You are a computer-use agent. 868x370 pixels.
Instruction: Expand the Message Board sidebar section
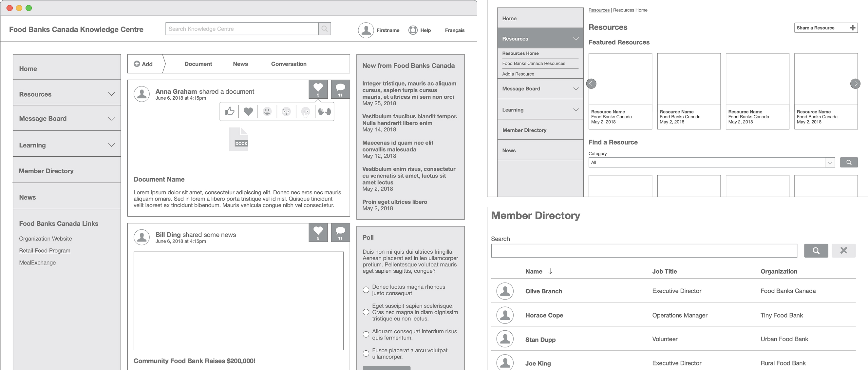point(111,118)
